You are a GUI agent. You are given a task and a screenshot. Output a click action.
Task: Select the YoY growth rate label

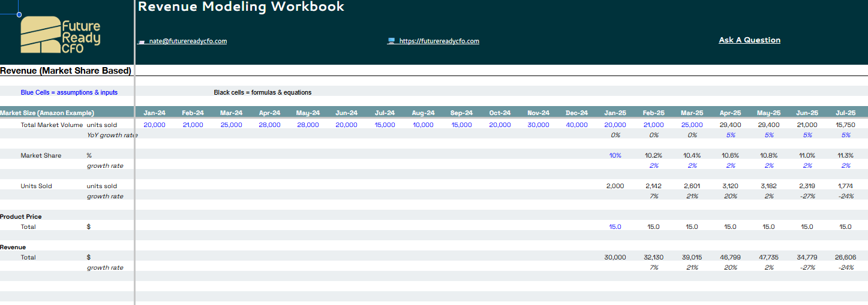112,135
